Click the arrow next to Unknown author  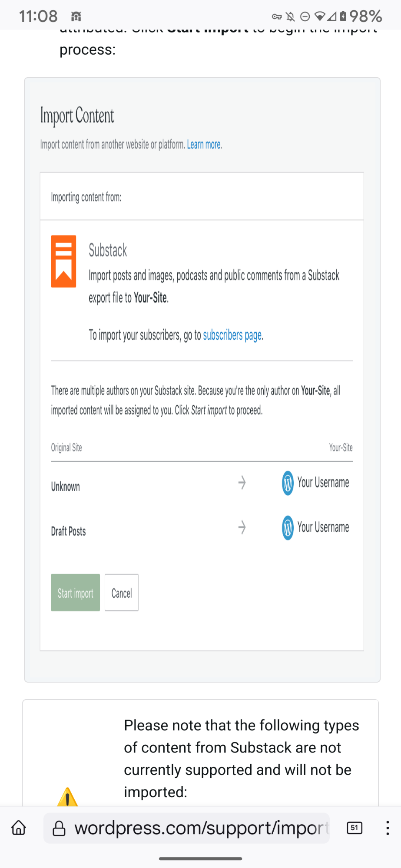(242, 483)
